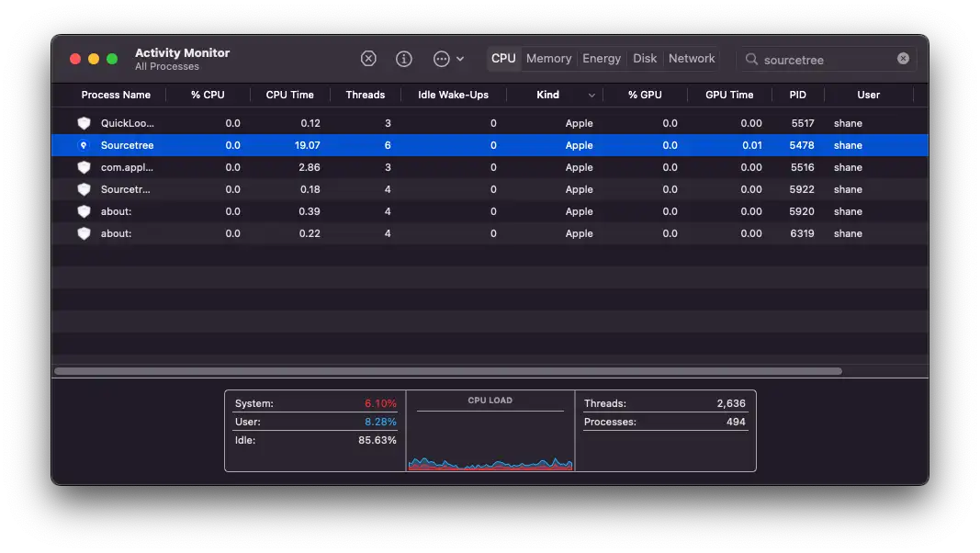Sort by Threads column header
This screenshot has width=980, height=553.
[365, 95]
